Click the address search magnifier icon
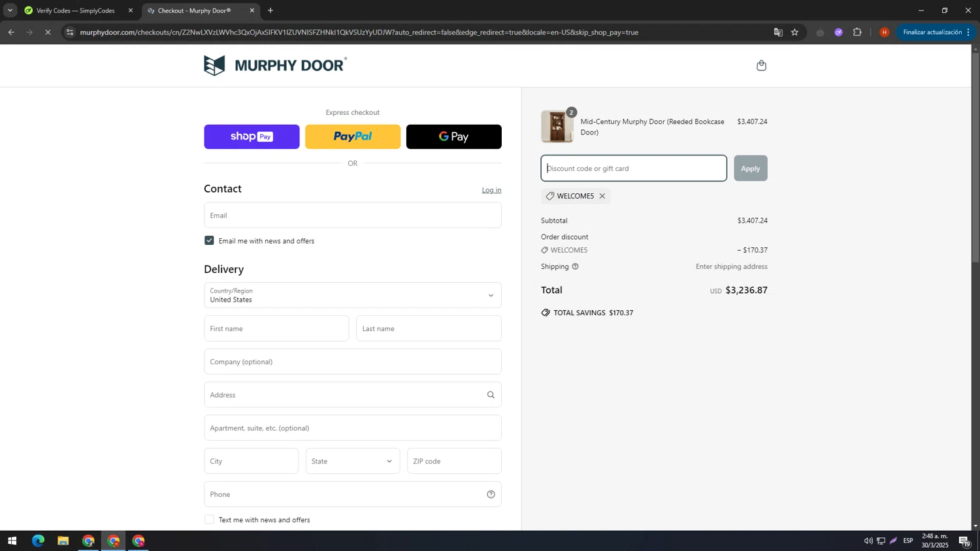This screenshot has height=551, width=980. click(491, 395)
